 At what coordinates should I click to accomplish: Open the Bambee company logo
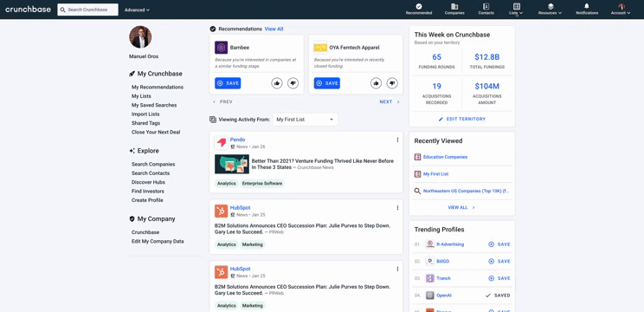point(221,48)
